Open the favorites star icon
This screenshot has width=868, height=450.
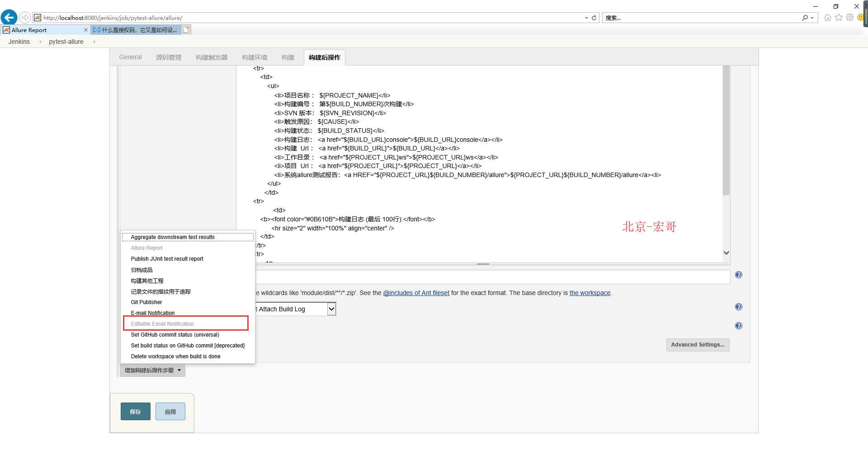tap(839, 18)
